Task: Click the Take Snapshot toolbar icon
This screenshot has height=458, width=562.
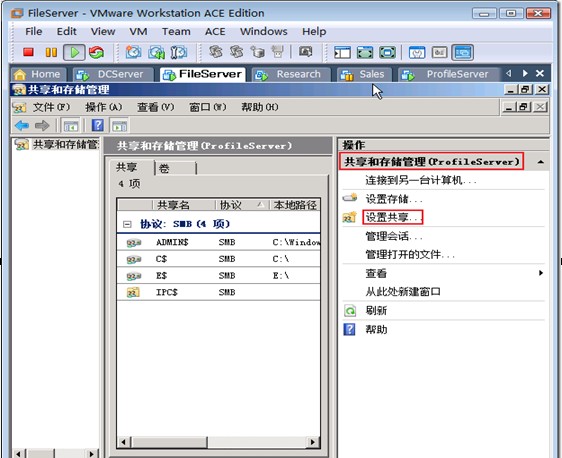Action: click(133, 52)
